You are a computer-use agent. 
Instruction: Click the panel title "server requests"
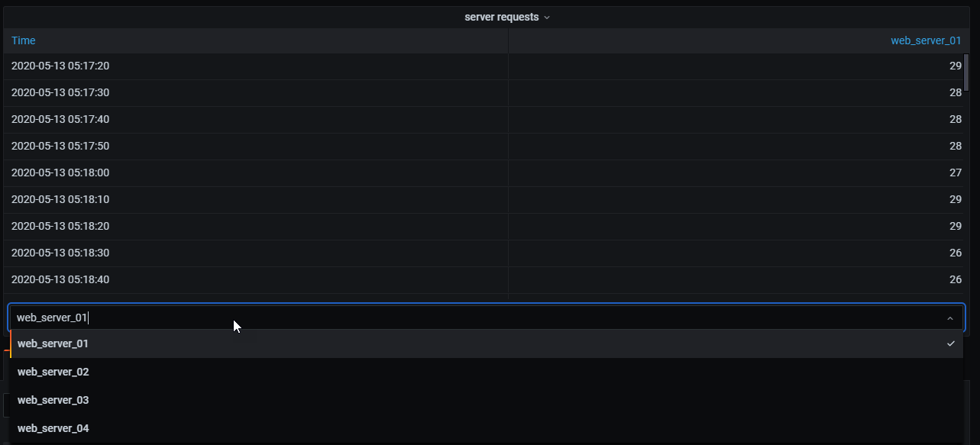[502, 17]
